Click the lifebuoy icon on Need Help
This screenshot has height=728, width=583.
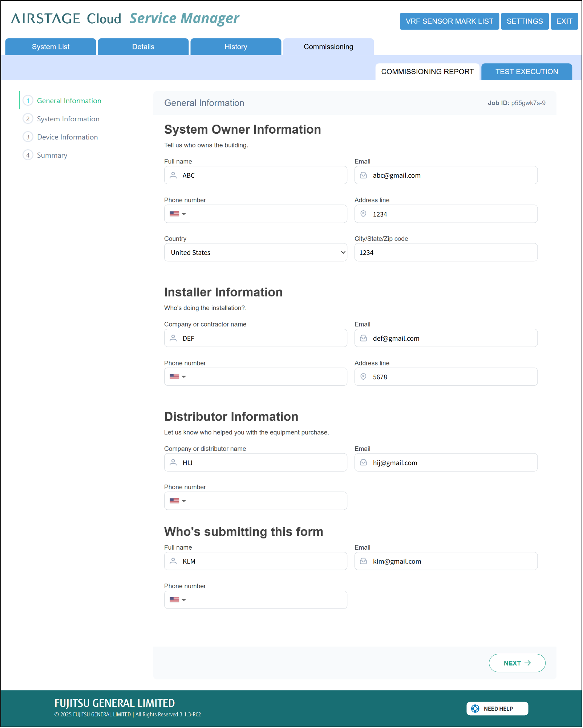(x=475, y=708)
